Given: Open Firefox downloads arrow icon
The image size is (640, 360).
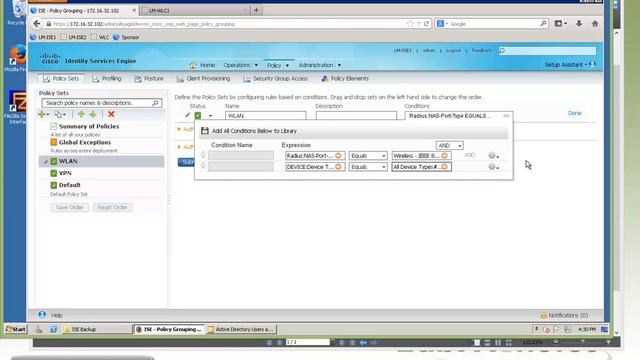Looking at the screenshot, I should click(x=579, y=24).
